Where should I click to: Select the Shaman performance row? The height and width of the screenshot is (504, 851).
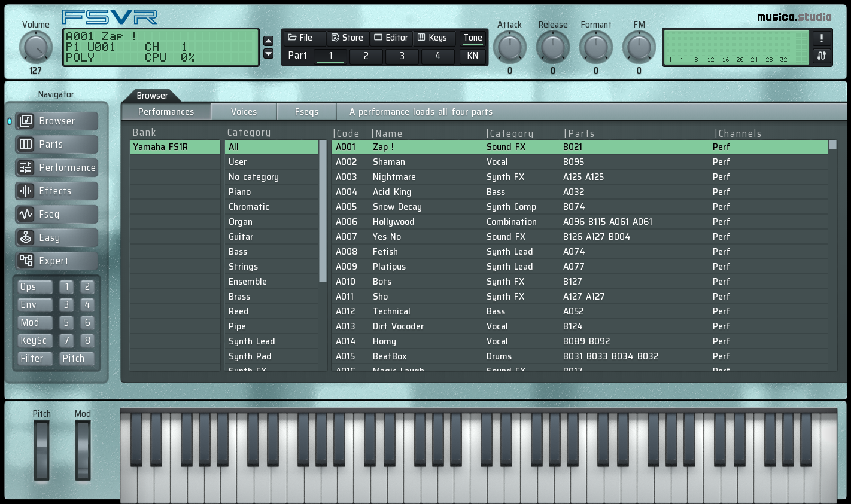[x=580, y=162]
